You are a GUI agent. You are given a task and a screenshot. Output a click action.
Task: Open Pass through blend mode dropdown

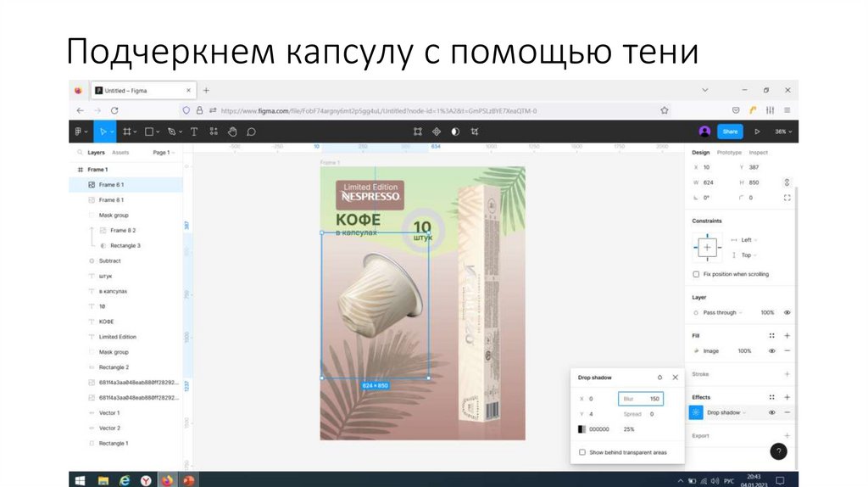point(722,312)
